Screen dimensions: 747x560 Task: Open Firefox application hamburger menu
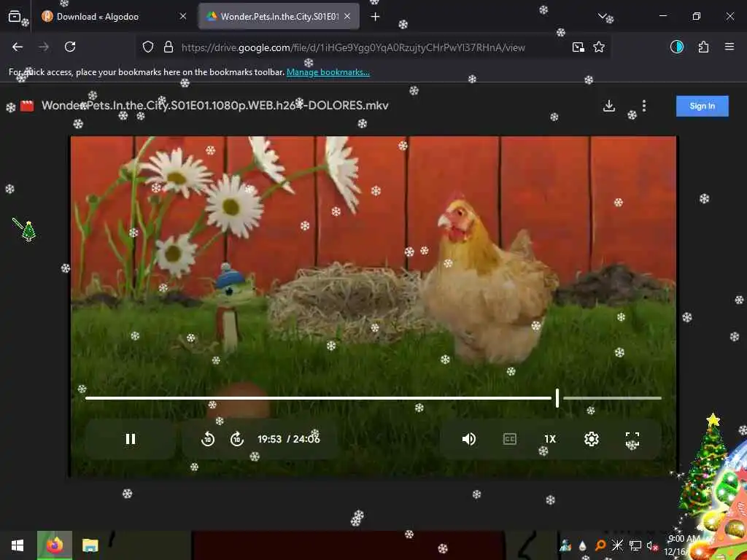click(729, 47)
